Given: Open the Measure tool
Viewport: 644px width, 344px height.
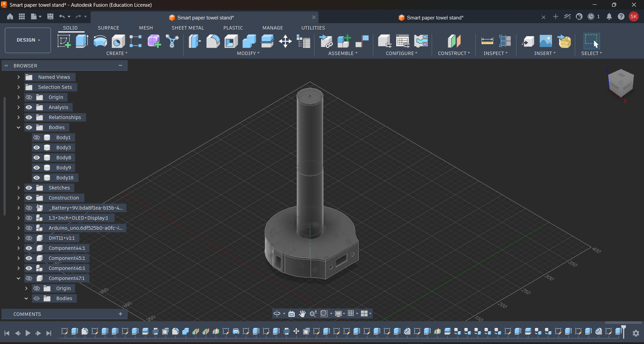Looking at the screenshot, I should [x=487, y=41].
